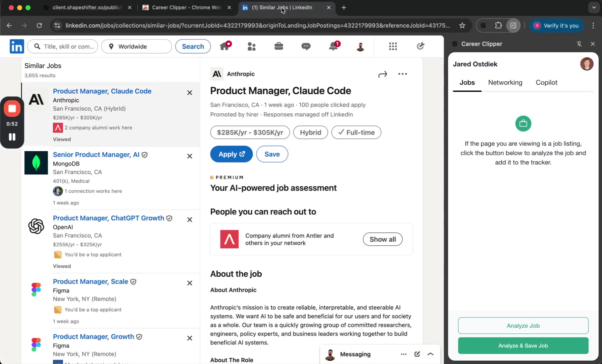Viewport: 602px width, 364px height.
Task: Toggle the Full-time filter pill
Action: [x=356, y=132]
